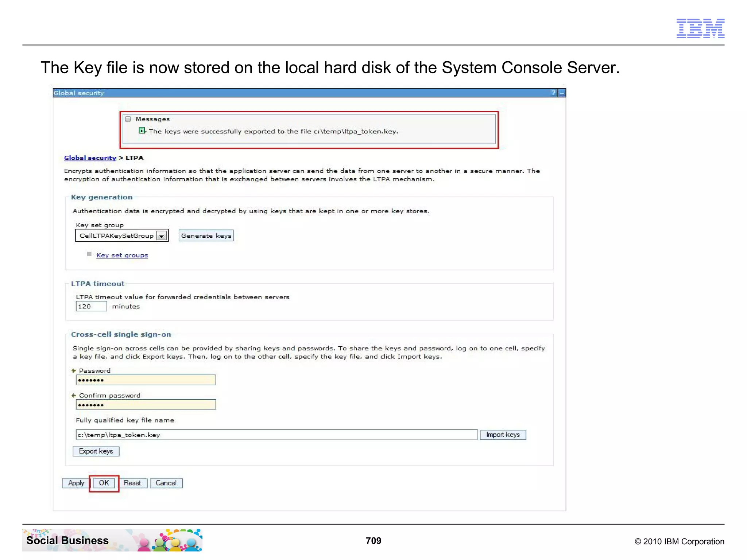747x560 pixels.
Task: Click the Password field
Action: [146, 380]
